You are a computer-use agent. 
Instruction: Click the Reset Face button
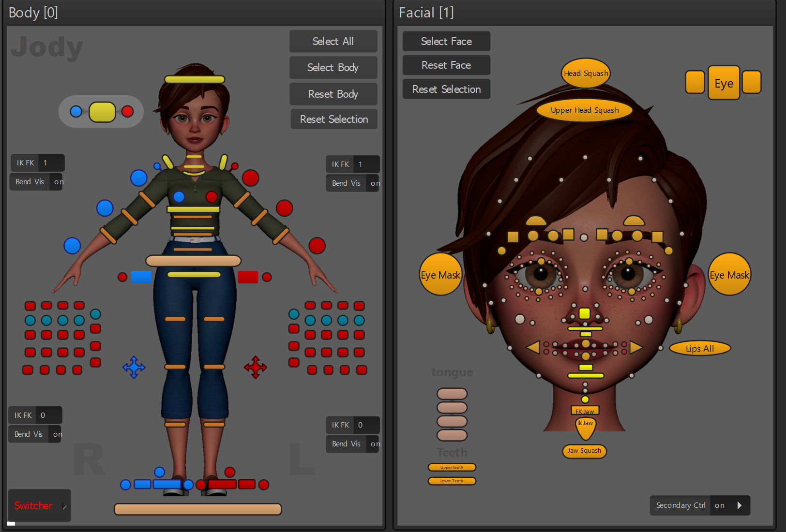[446, 65]
